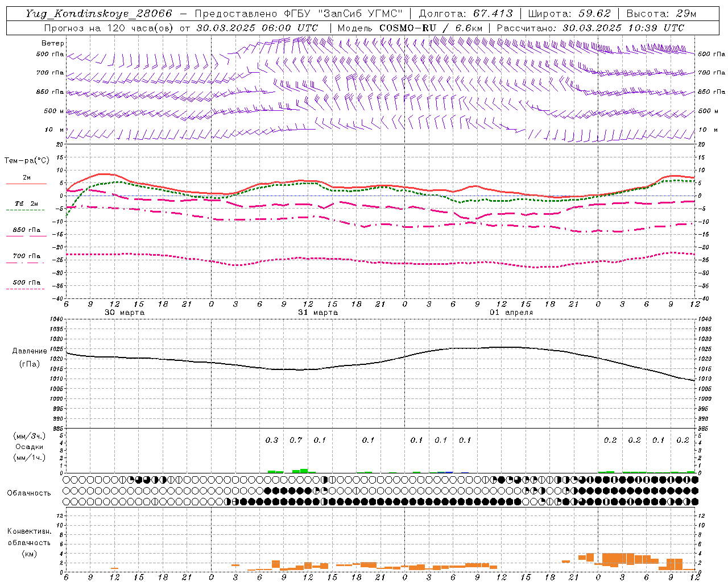Select the longitude value Долгота: 67.413
Screen dimensions: 728x582
465,14
